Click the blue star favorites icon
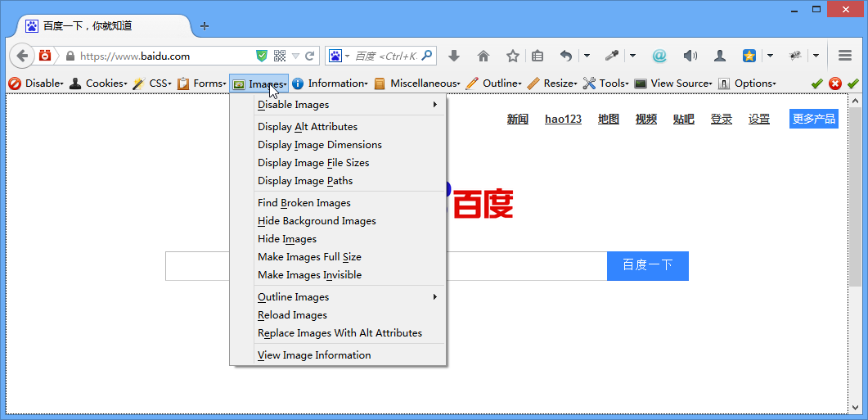868x420 pixels. pyautogui.click(x=749, y=56)
